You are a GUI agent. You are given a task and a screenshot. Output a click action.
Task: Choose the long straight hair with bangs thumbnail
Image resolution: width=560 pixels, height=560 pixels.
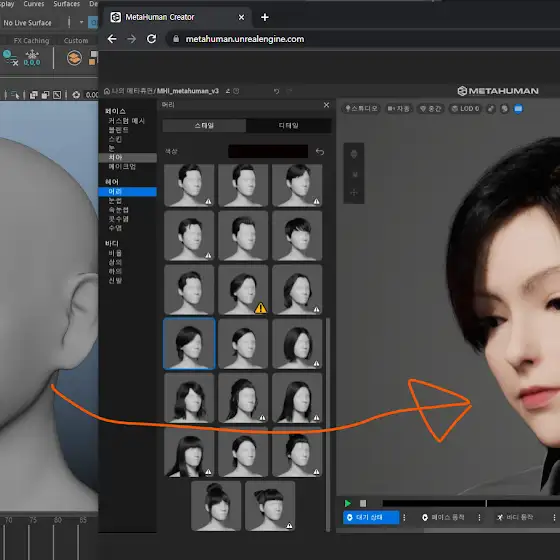pos(189,452)
